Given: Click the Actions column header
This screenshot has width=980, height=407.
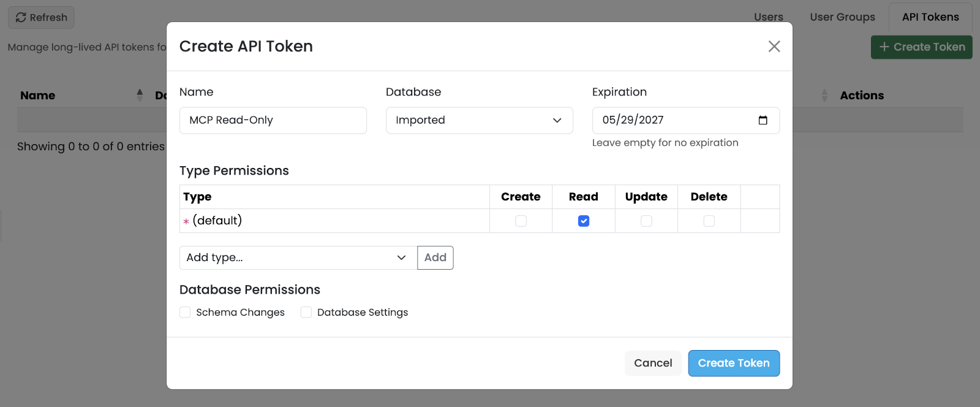Looking at the screenshot, I should [x=862, y=95].
